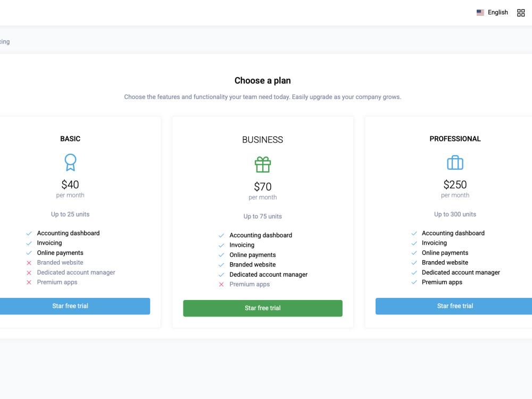Click the $70 price text
This screenshot has width=532, height=399.
click(263, 187)
